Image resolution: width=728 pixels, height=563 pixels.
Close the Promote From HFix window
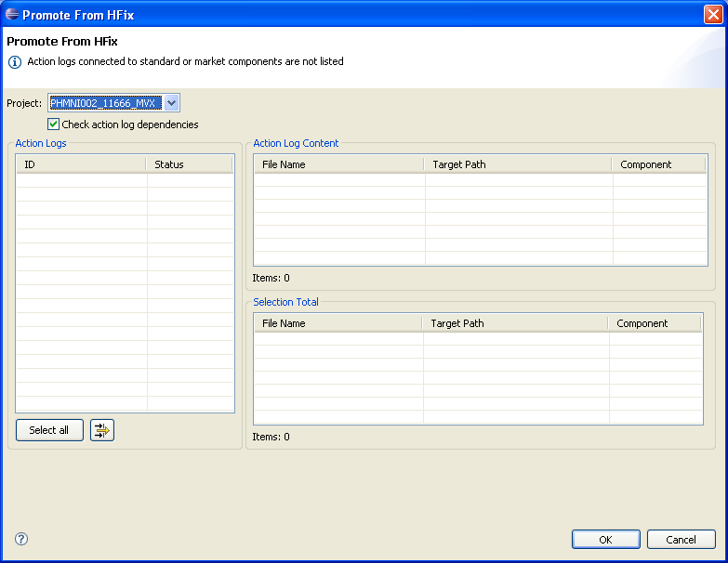pyautogui.click(x=712, y=14)
